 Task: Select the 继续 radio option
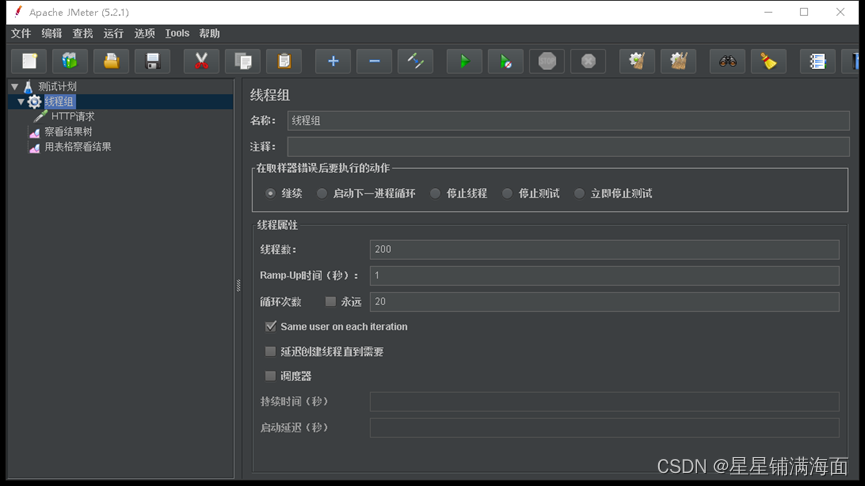[270, 194]
